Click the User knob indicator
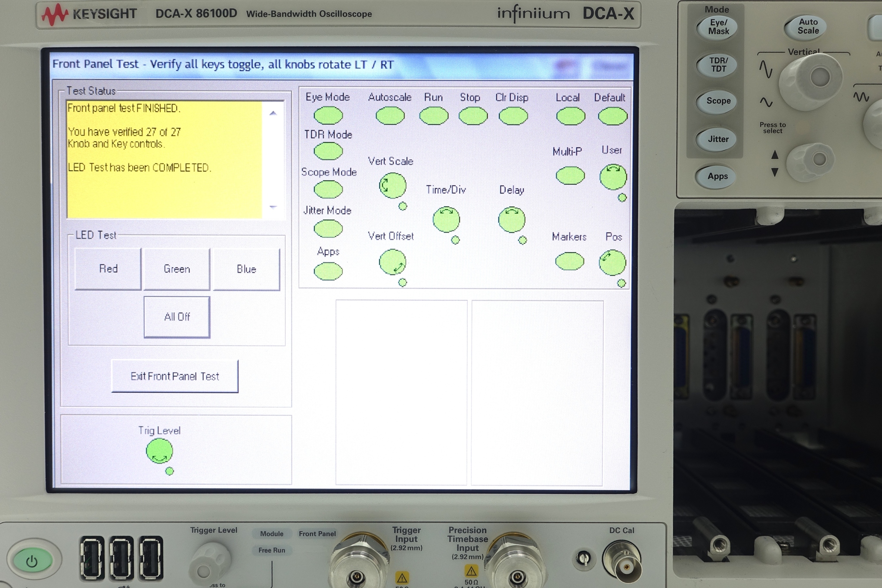Viewport: 882px width, 588px height. click(x=613, y=177)
